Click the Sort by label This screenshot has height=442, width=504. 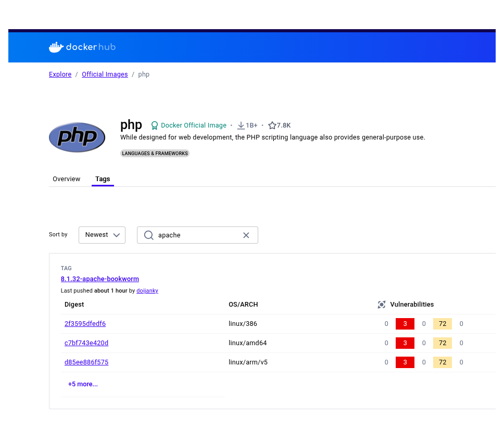(58, 234)
